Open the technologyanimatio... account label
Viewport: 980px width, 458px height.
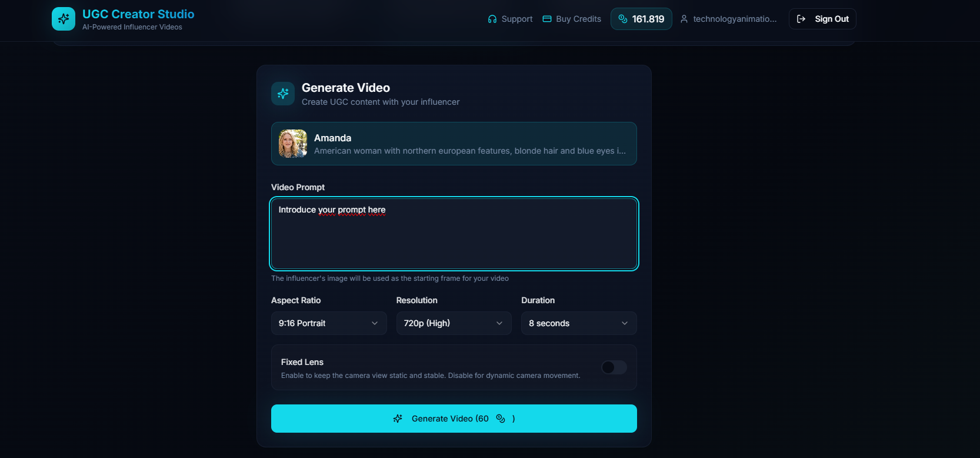click(735, 19)
